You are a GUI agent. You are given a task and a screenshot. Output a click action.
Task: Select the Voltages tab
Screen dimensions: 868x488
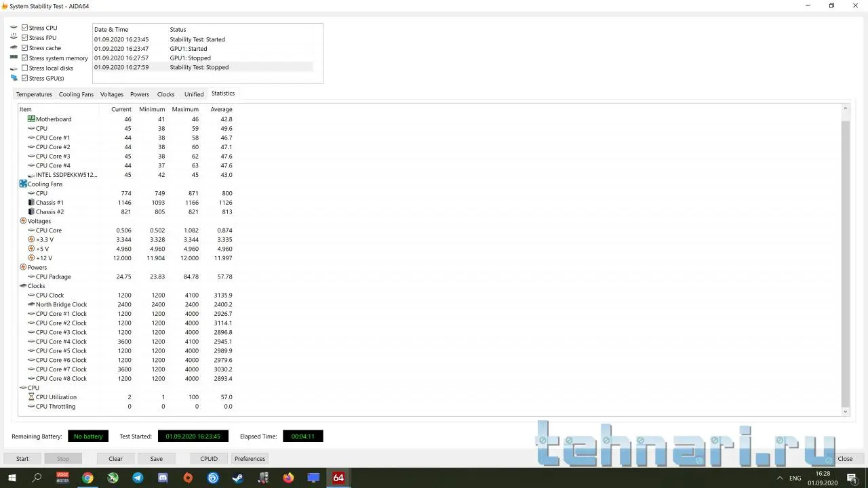click(x=112, y=94)
